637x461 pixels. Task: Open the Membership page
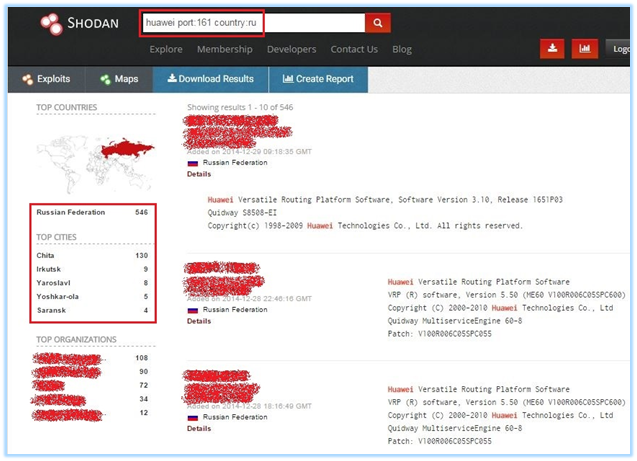(x=225, y=50)
